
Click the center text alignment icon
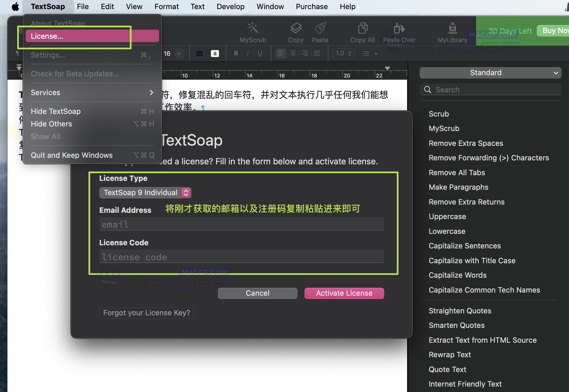pyautogui.click(x=293, y=54)
